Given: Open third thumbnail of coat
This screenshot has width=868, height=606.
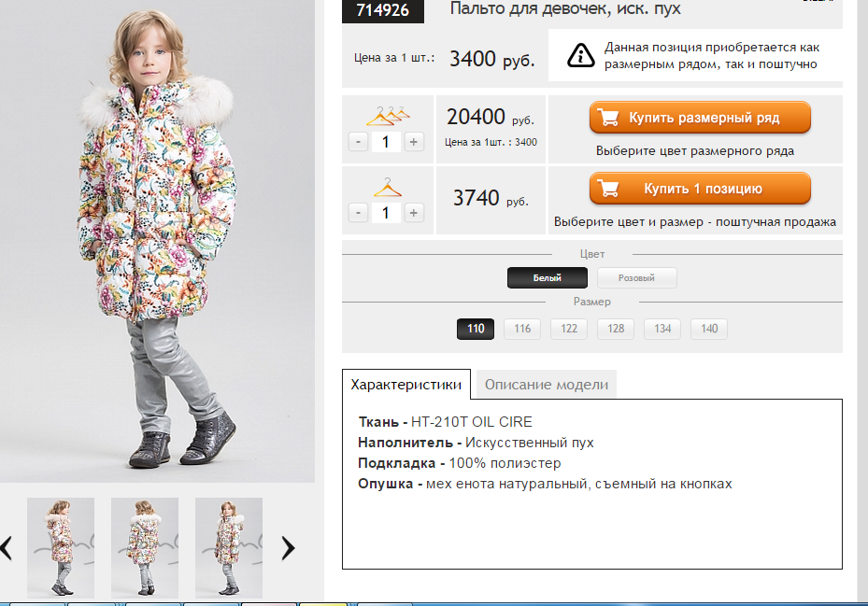Looking at the screenshot, I should pyautogui.click(x=229, y=547).
